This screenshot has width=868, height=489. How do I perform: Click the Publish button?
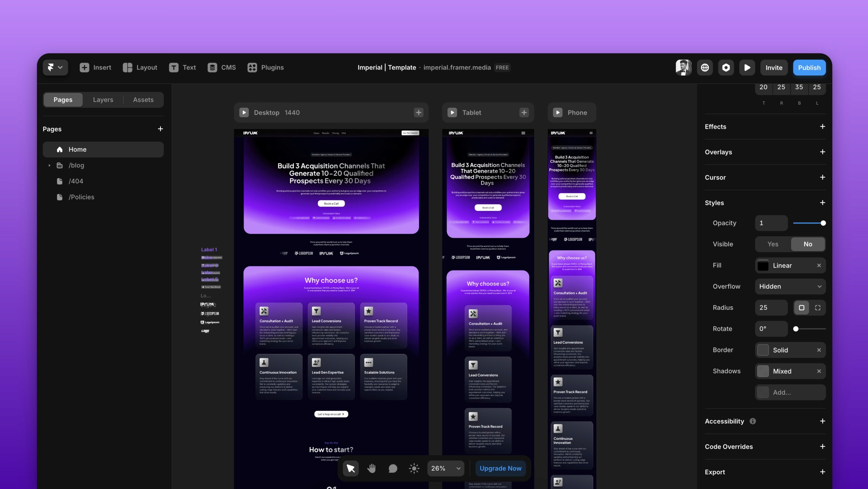pos(809,67)
